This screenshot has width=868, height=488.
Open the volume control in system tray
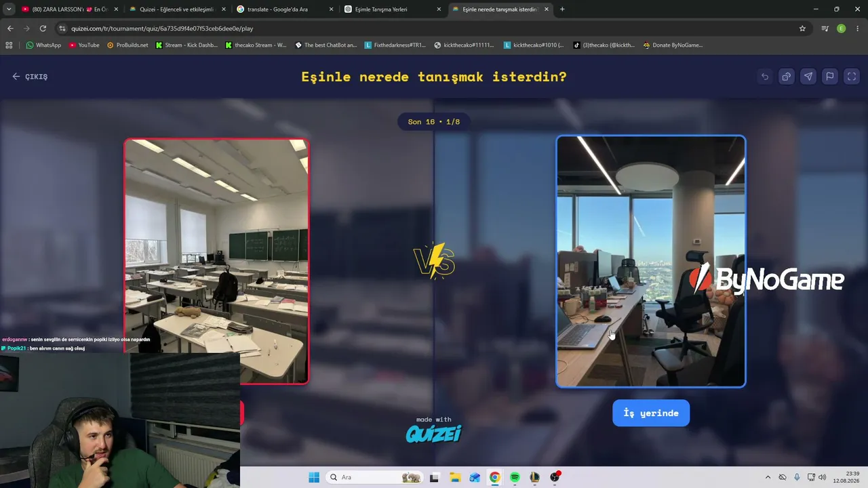point(823,477)
